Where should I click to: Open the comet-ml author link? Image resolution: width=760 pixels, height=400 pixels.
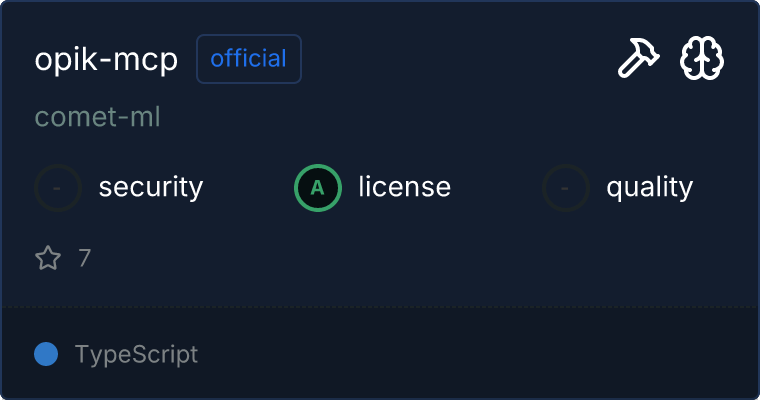coord(98,117)
